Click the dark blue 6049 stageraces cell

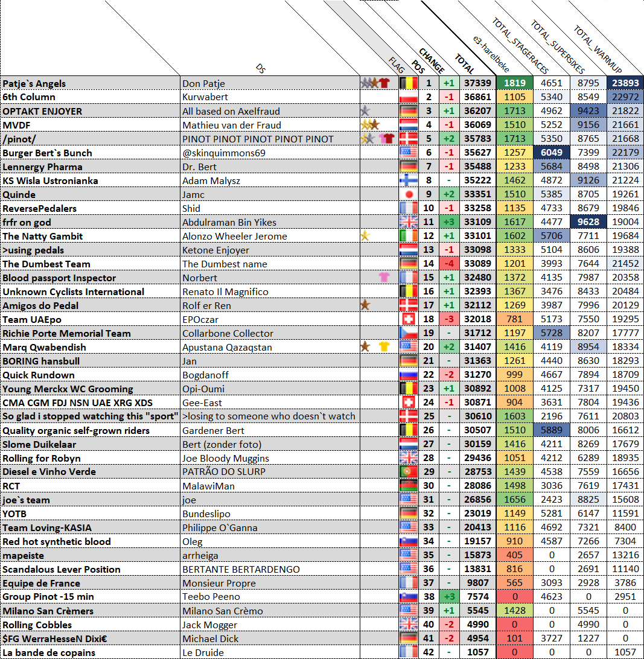(x=551, y=153)
